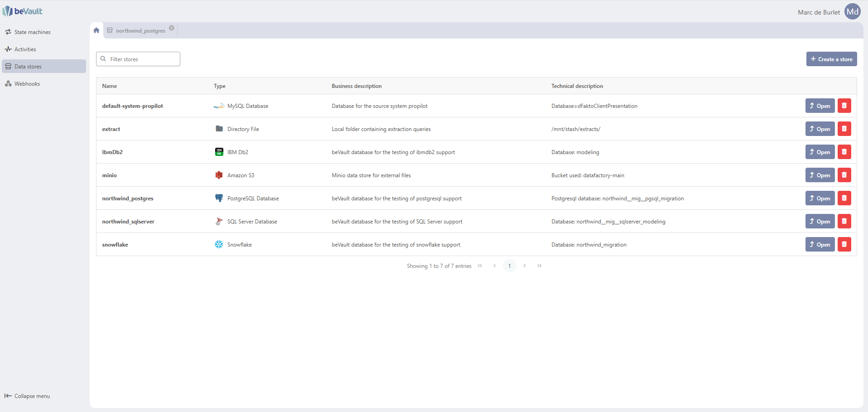
Task: Click the beVault logo
Action: point(23,11)
